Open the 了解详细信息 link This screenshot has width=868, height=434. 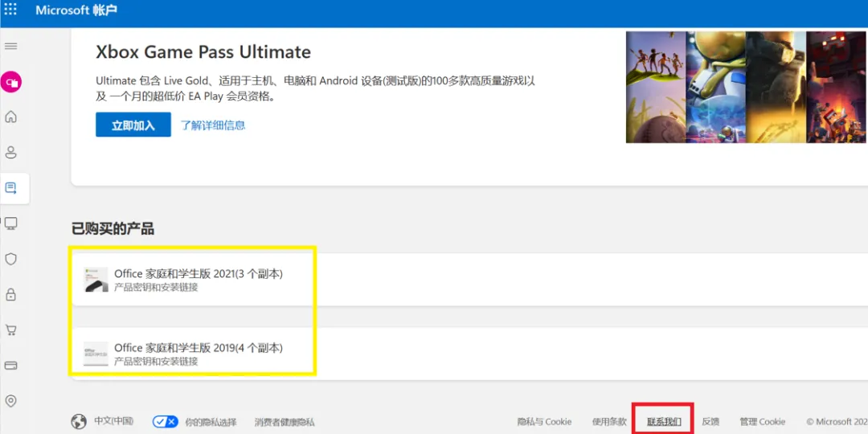212,125
